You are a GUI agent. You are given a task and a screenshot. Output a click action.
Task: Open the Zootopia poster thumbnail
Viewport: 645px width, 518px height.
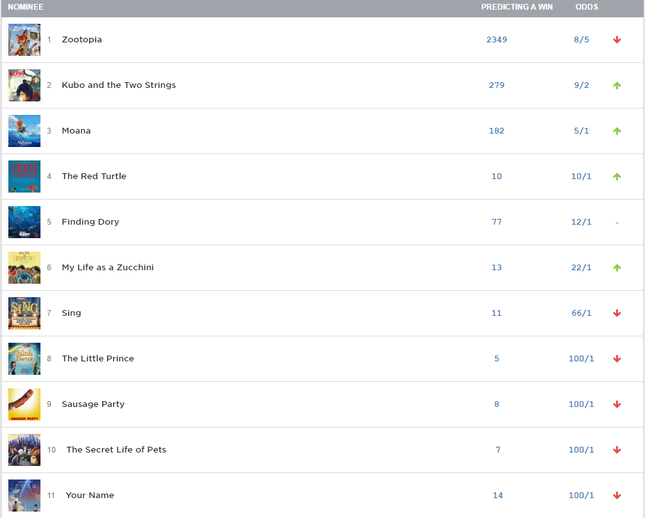coord(24,40)
